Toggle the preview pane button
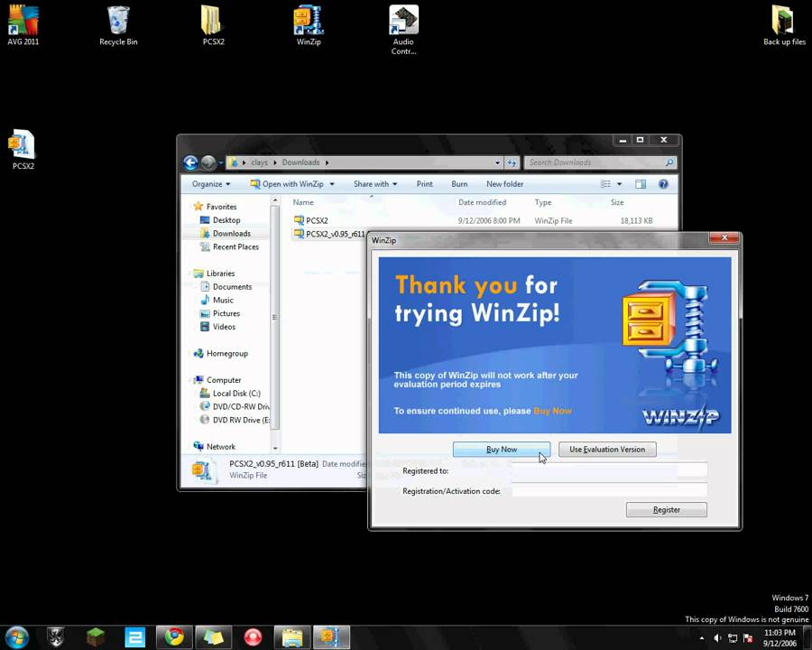 (x=641, y=184)
